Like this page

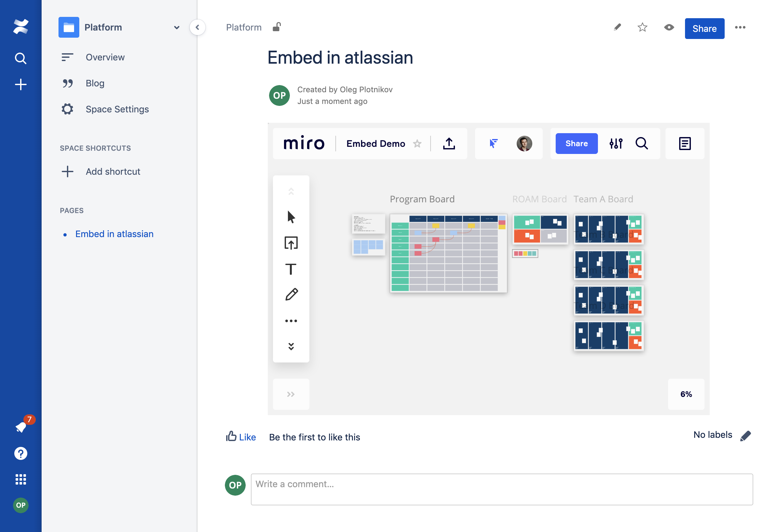[x=241, y=437]
